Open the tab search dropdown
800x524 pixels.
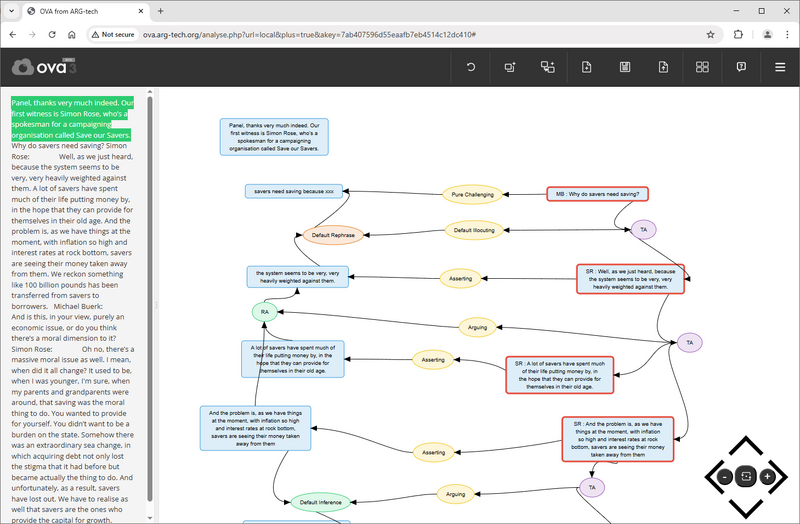11,11
